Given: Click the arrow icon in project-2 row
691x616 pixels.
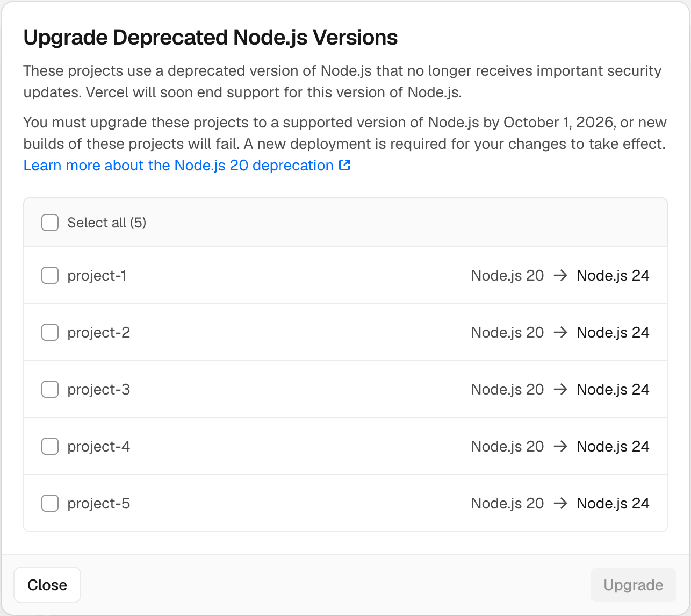Looking at the screenshot, I should tap(560, 332).
